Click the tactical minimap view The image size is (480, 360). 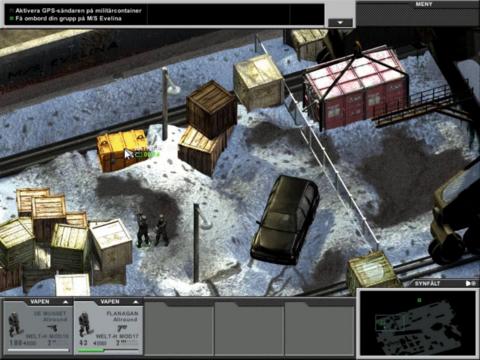(418, 323)
